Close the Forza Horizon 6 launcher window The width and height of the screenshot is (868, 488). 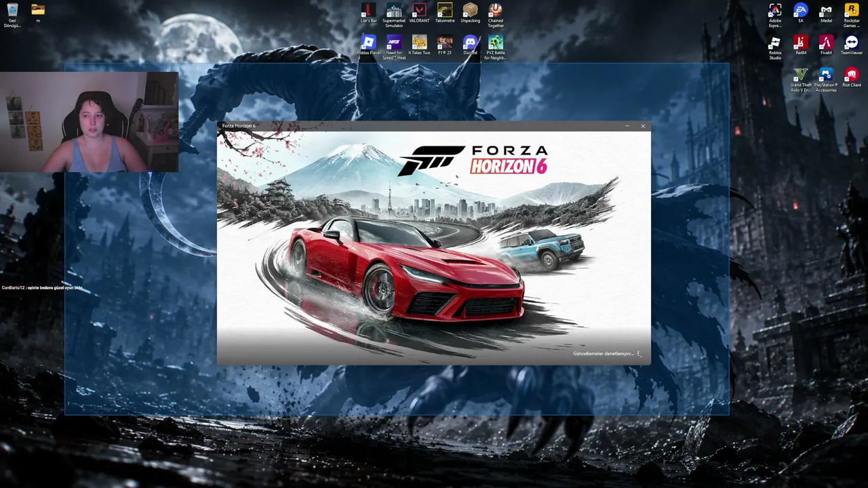click(643, 126)
